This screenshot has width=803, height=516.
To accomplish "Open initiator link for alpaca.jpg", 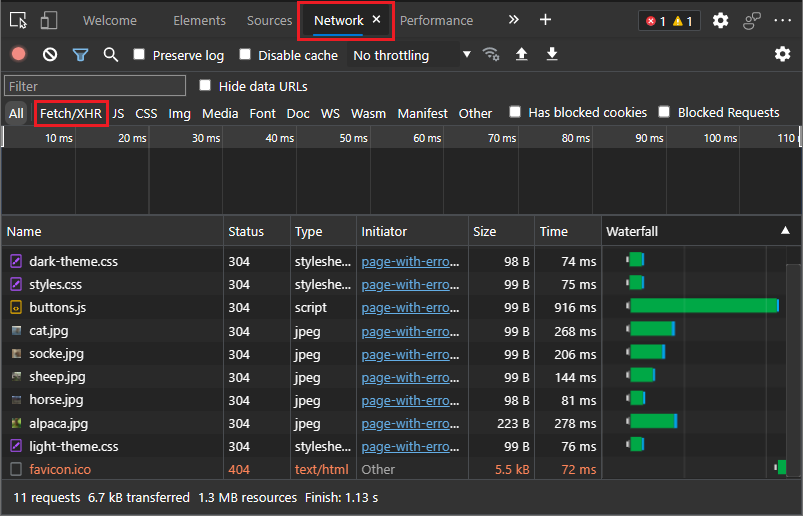I will (410, 423).
